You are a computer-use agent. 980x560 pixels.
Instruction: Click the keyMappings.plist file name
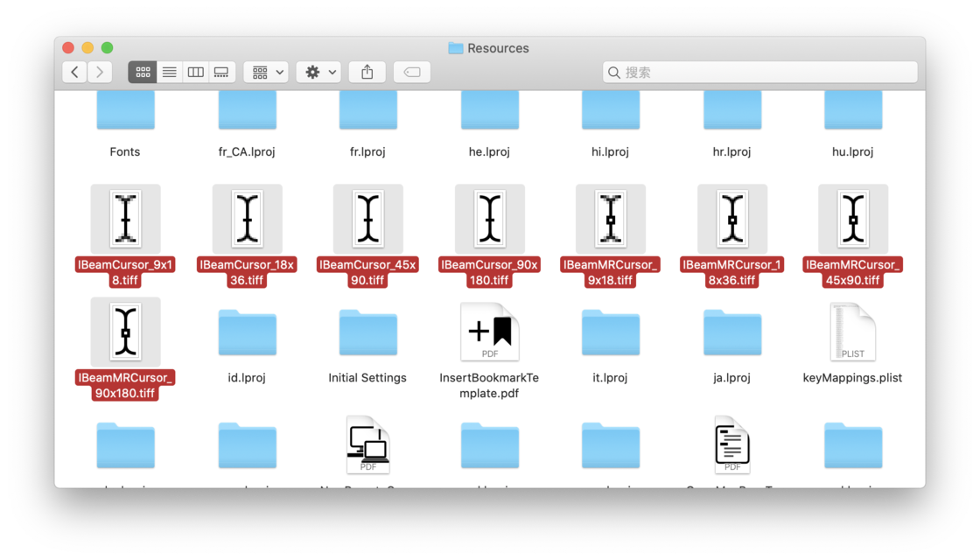click(x=852, y=377)
